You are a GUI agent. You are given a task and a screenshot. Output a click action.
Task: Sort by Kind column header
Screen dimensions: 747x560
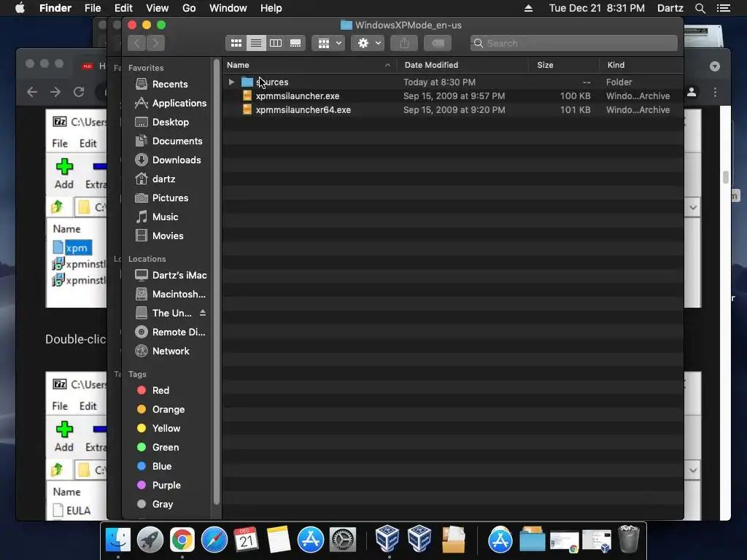(x=641, y=65)
